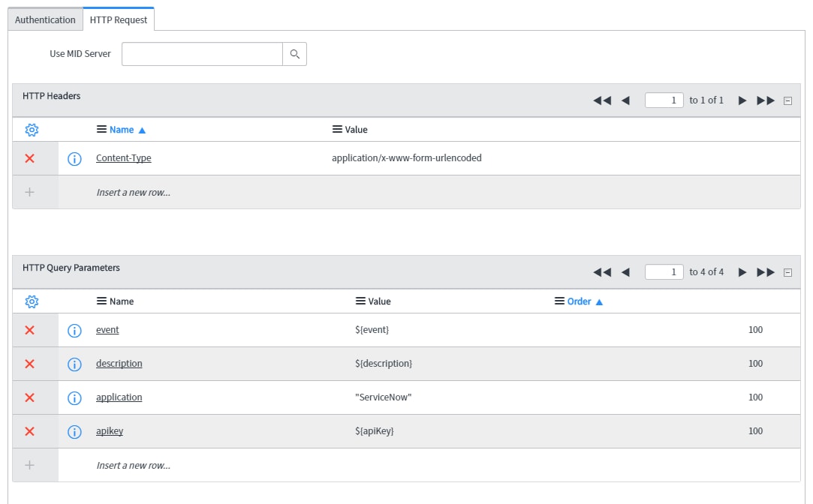The height and width of the screenshot is (504, 813).
Task: Delete the apikey query parameter row
Action: click(x=29, y=431)
